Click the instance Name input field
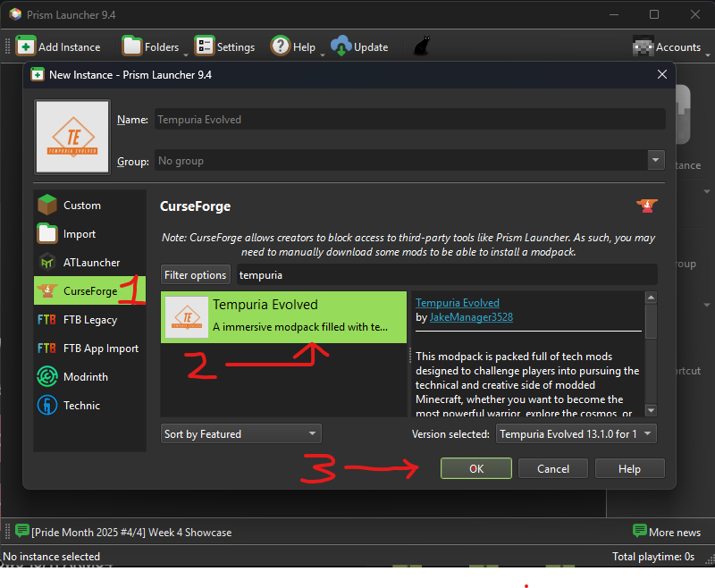The height and width of the screenshot is (588, 715). click(x=409, y=120)
